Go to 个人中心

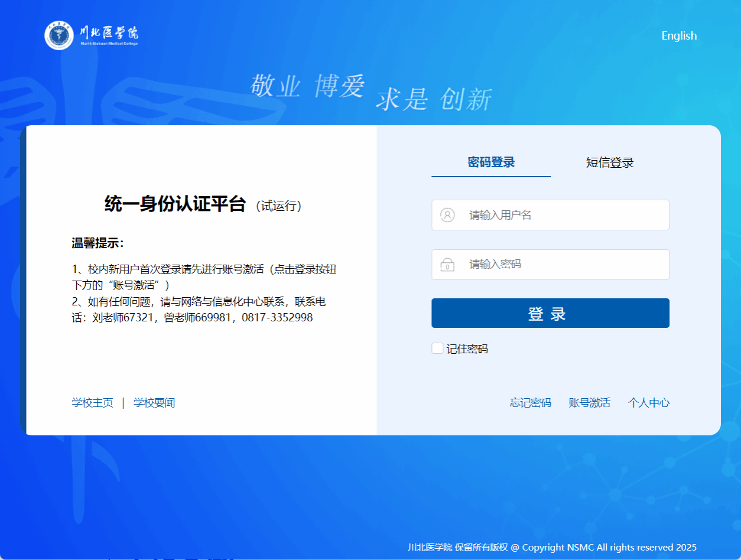648,403
